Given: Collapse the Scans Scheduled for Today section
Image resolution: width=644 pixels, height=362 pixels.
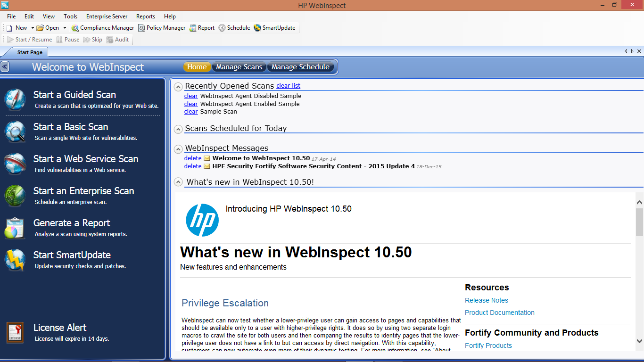Looking at the screenshot, I should [178, 129].
